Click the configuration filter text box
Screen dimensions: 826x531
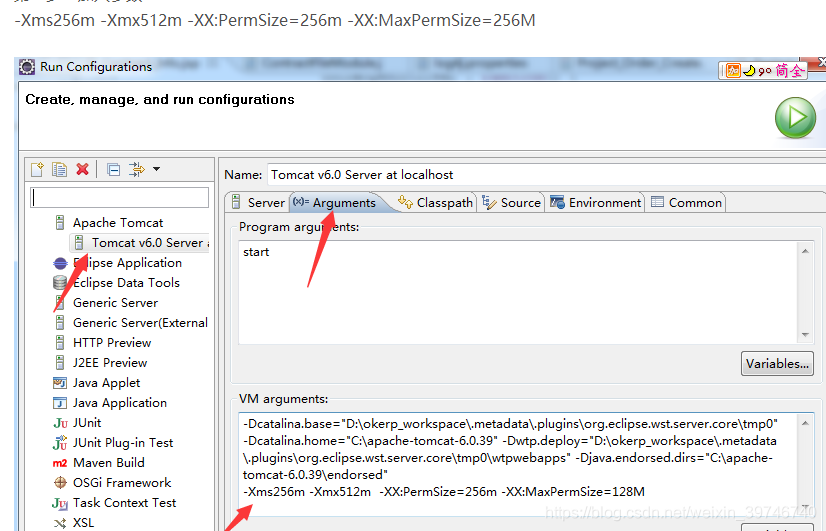click(120, 198)
